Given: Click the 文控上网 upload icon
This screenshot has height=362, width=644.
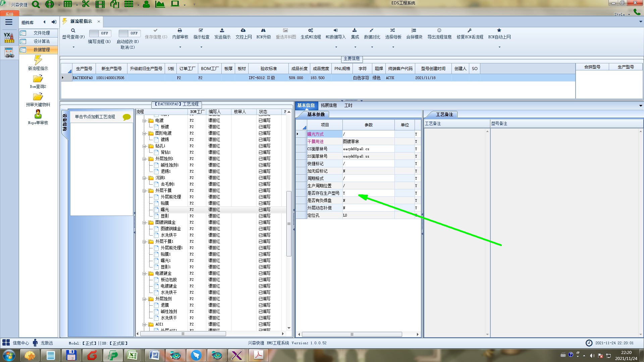Looking at the screenshot, I should (x=243, y=31).
